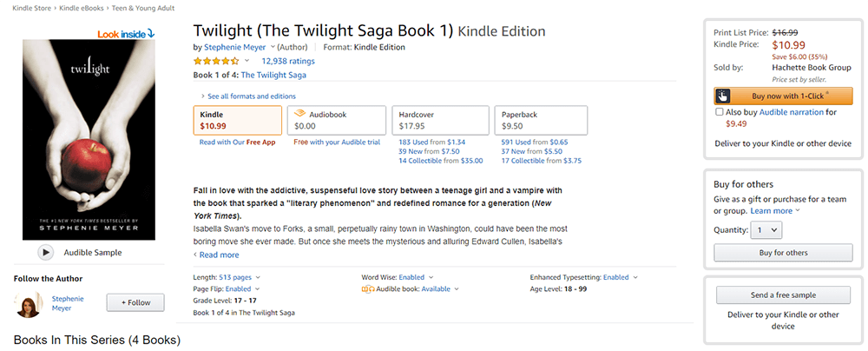
Task: Expand the star ratings breakdown chevron
Action: [247, 62]
